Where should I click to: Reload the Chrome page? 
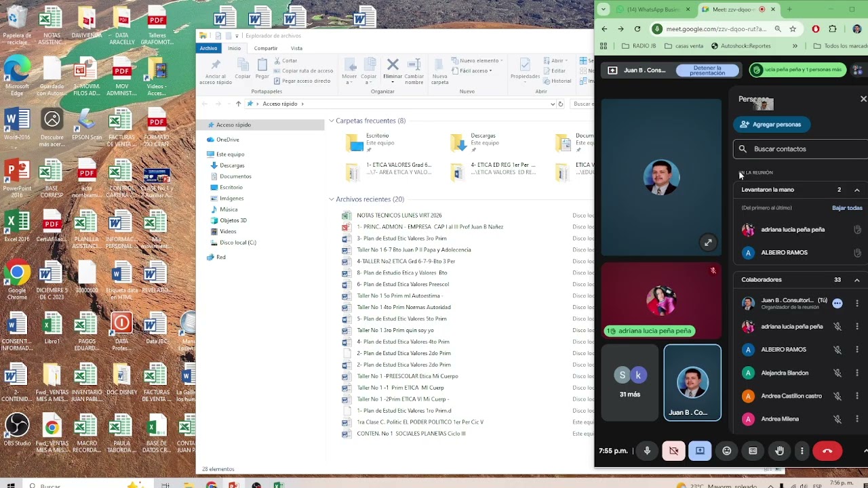click(637, 29)
